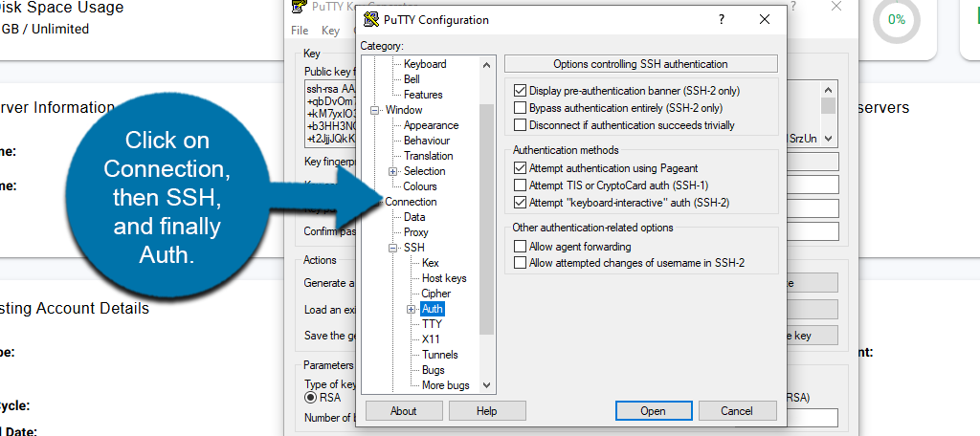Select the RSA key type radio button
The height and width of the screenshot is (436, 980).
tap(311, 398)
